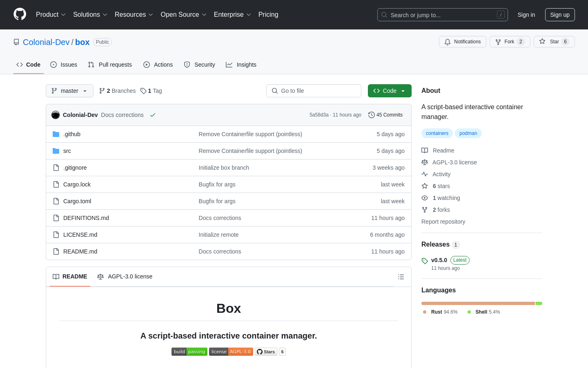The width and height of the screenshot is (588, 368).
Task: Click the containers topic tag
Action: click(437, 133)
